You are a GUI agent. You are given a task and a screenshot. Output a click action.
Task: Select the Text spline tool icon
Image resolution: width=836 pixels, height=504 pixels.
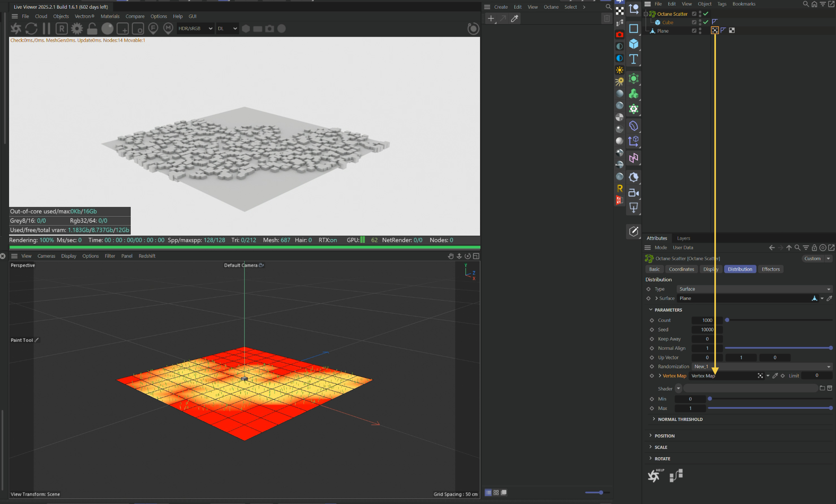(x=634, y=59)
